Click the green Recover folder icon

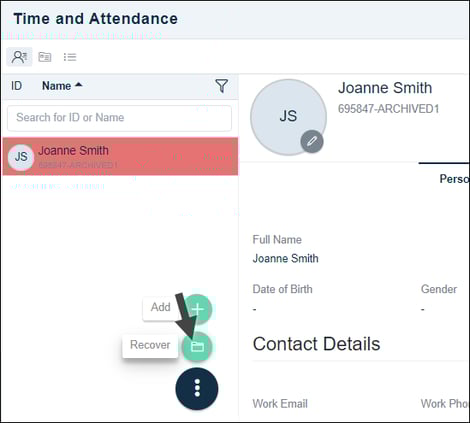click(x=197, y=347)
